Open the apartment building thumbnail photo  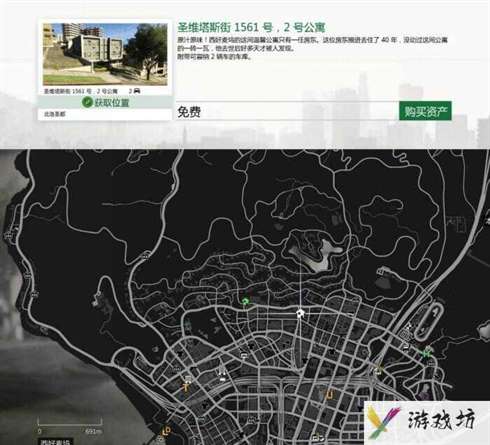point(105,54)
